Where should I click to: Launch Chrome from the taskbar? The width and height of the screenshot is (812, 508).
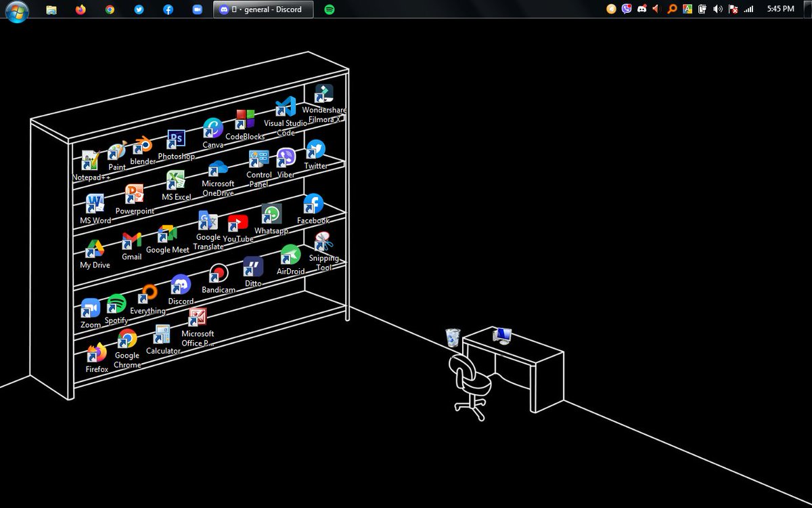[x=110, y=9]
